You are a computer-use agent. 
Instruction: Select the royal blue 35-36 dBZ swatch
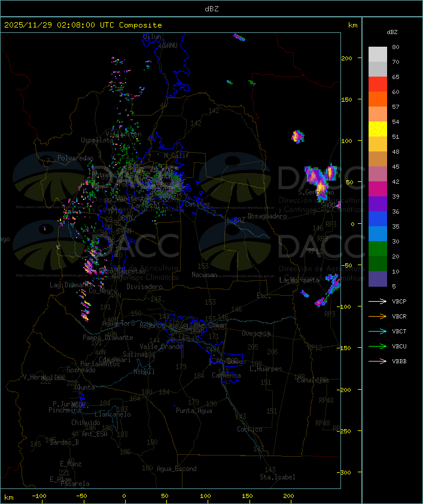tap(378, 219)
